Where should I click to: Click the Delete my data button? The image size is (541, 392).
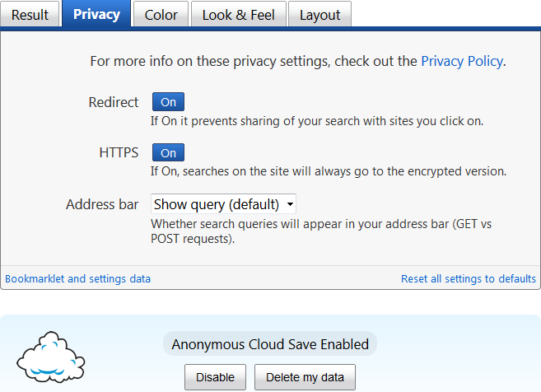coord(305,377)
